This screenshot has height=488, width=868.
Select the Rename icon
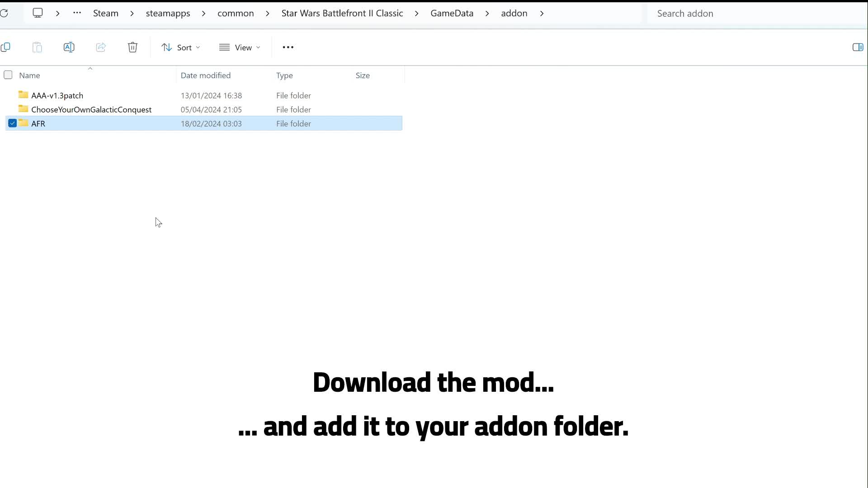point(69,47)
